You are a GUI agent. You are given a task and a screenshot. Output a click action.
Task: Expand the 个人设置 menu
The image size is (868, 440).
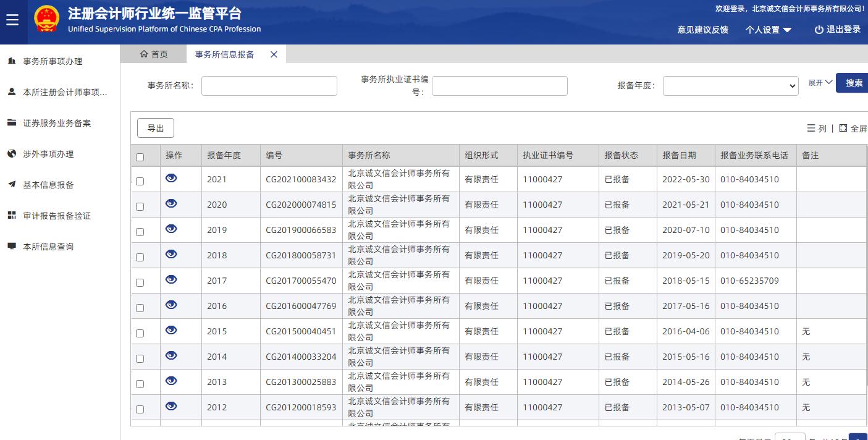768,30
